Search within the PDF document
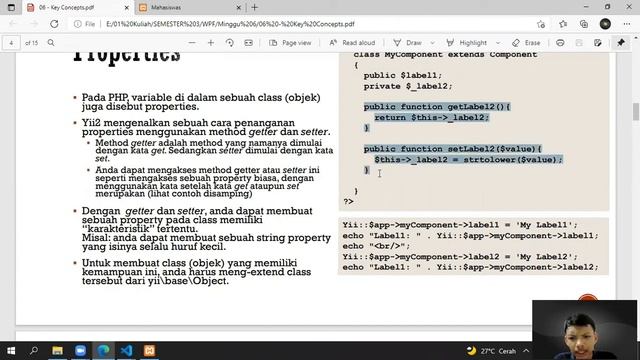Viewport: 640px width, 360px height. point(51,42)
